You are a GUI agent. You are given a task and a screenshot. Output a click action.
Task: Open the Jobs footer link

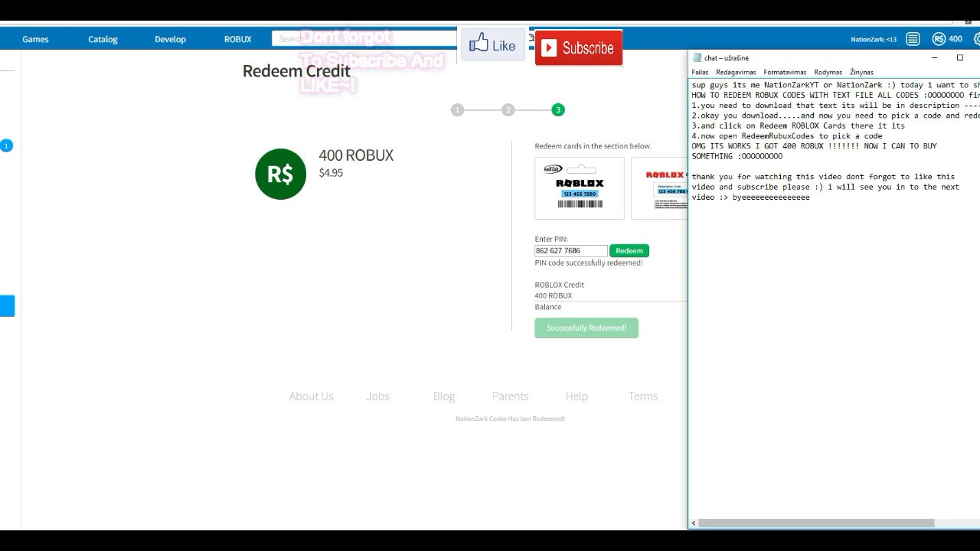tap(377, 396)
